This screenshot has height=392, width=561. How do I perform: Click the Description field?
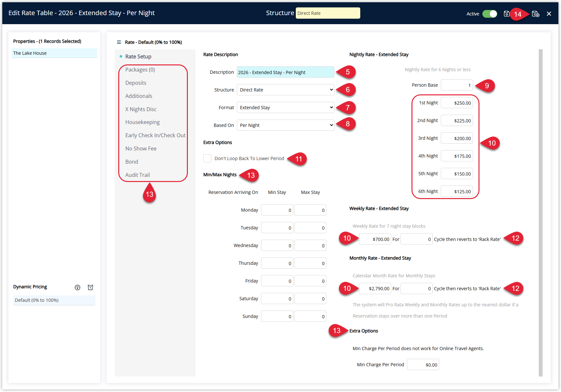(x=285, y=72)
